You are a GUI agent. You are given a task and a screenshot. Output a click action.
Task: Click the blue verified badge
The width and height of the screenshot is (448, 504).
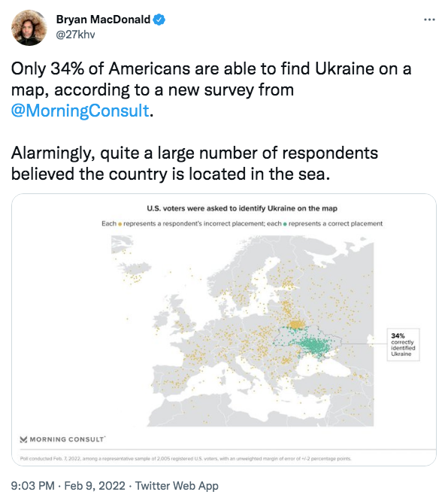pyautogui.click(x=159, y=20)
